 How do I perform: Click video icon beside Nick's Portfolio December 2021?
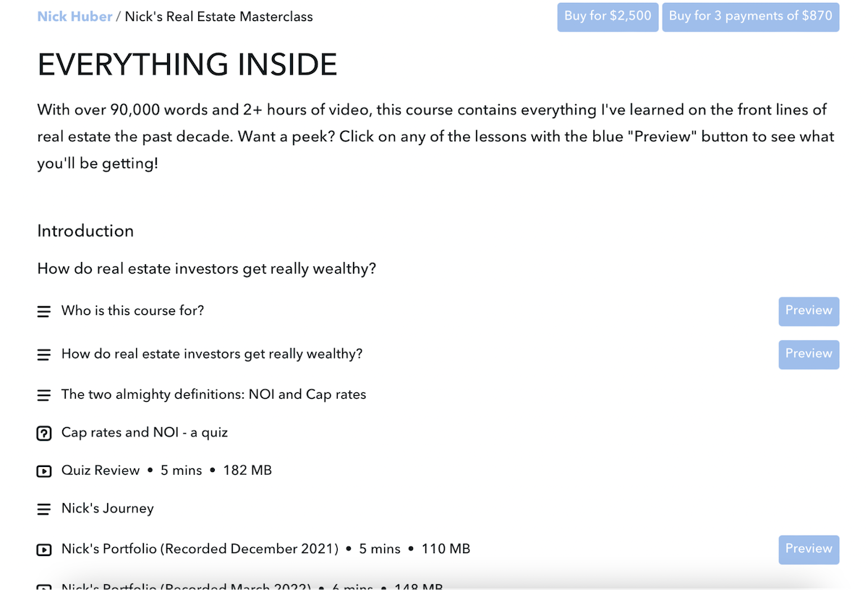point(44,550)
